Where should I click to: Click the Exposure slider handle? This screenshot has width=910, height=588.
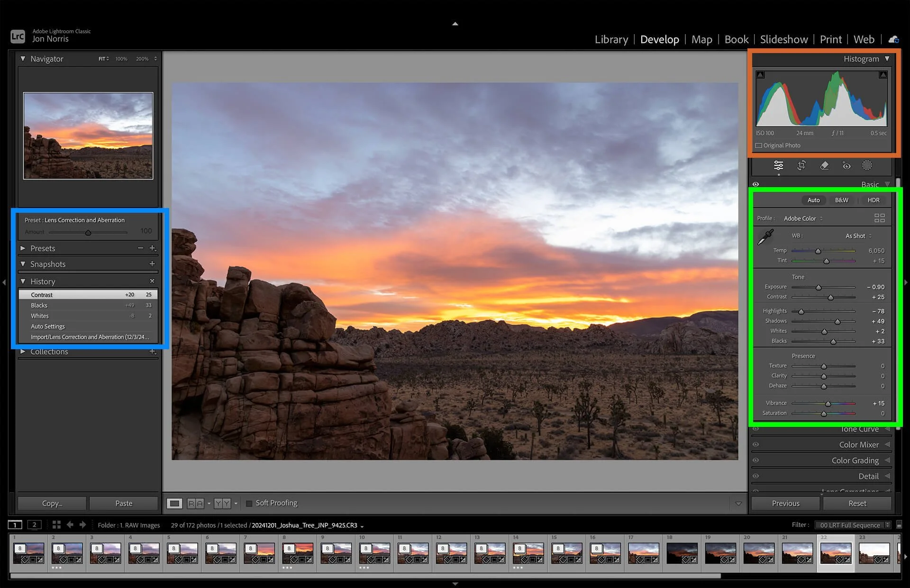point(819,288)
